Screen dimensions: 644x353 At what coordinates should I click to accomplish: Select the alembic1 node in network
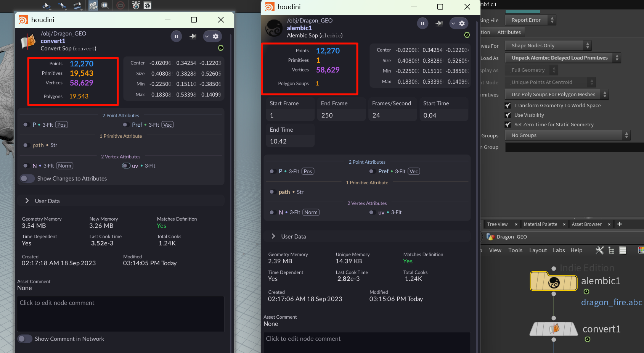pyautogui.click(x=554, y=281)
